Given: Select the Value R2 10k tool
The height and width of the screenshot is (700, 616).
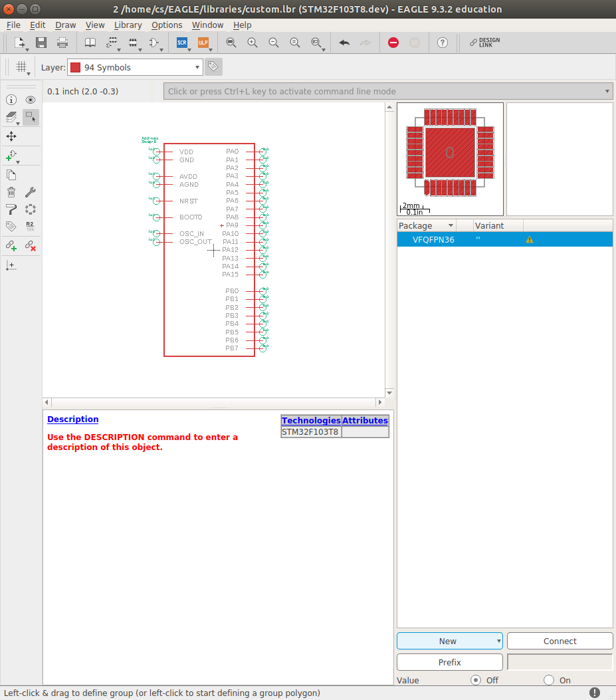Looking at the screenshot, I should pyautogui.click(x=31, y=226).
